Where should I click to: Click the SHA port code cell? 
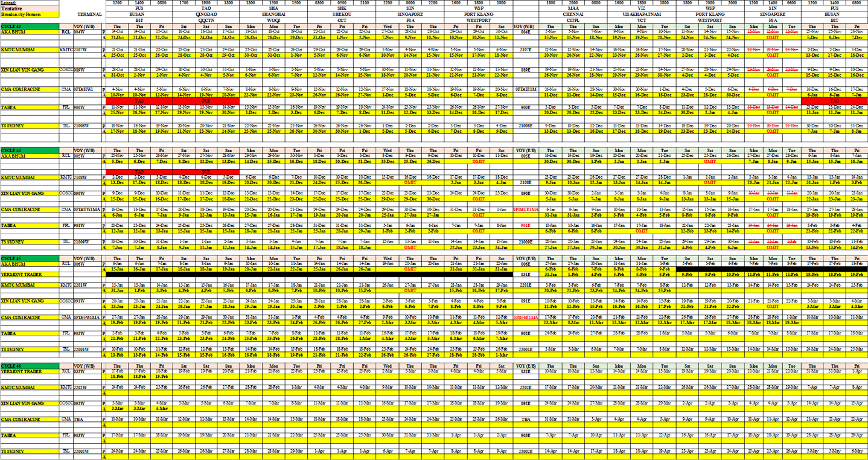click(x=273, y=9)
